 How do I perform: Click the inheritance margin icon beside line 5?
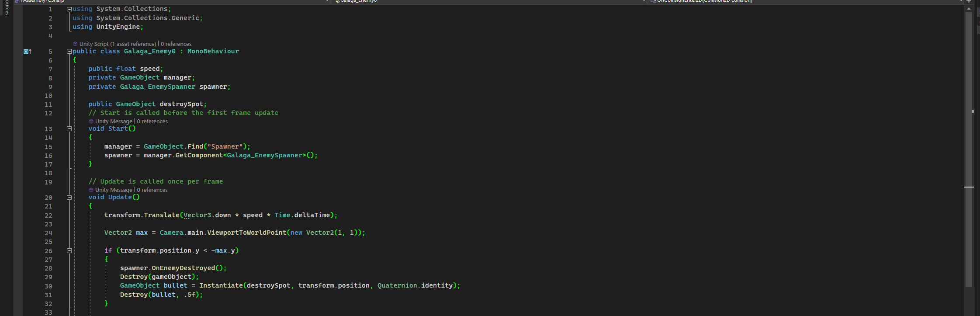[x=27, y=52]
